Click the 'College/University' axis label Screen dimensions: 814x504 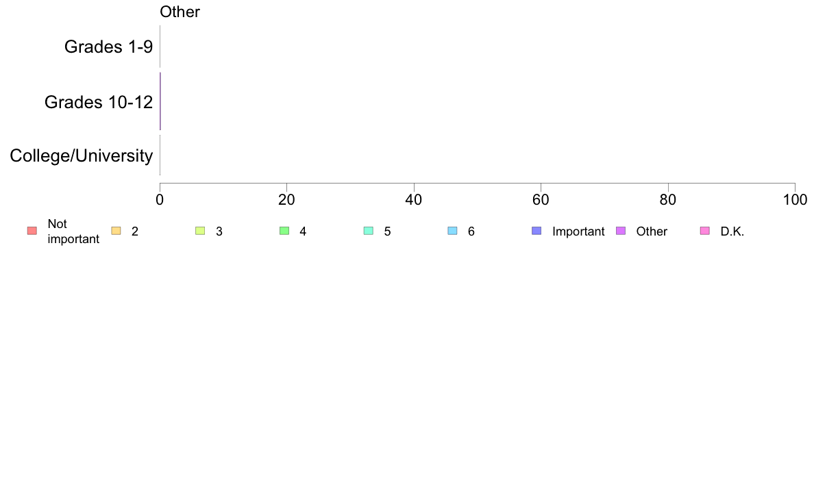click(x=82, y=155)
